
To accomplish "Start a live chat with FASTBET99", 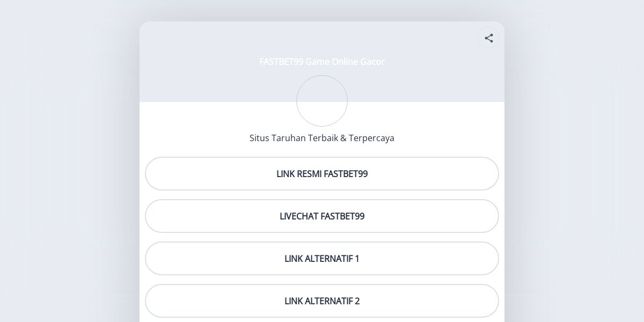I will coord(322,216).
